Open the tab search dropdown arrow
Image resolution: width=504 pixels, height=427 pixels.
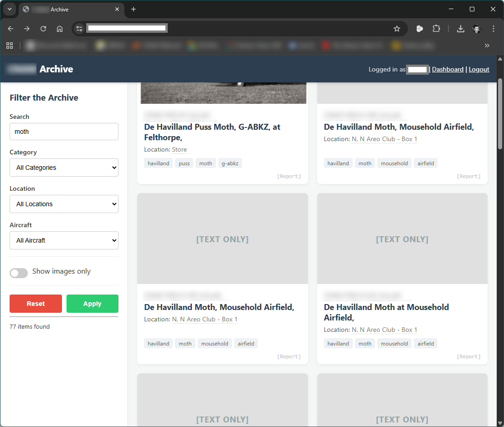pos(10,9)
